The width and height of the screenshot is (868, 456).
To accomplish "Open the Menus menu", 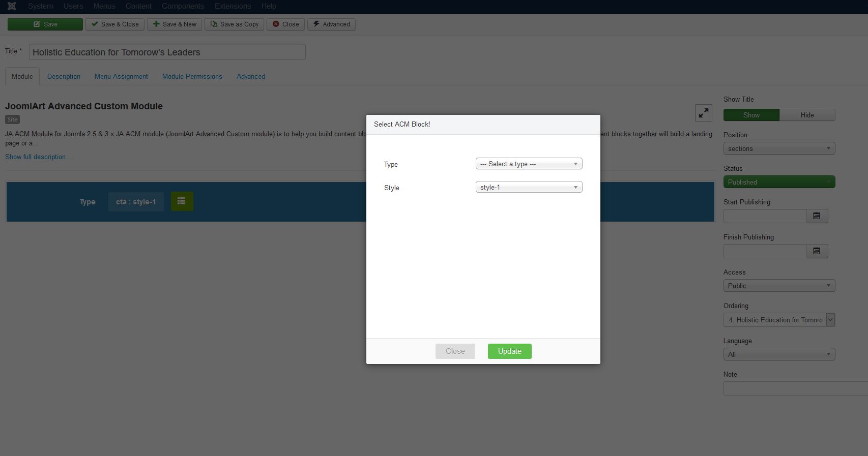I will click(104, 6).
